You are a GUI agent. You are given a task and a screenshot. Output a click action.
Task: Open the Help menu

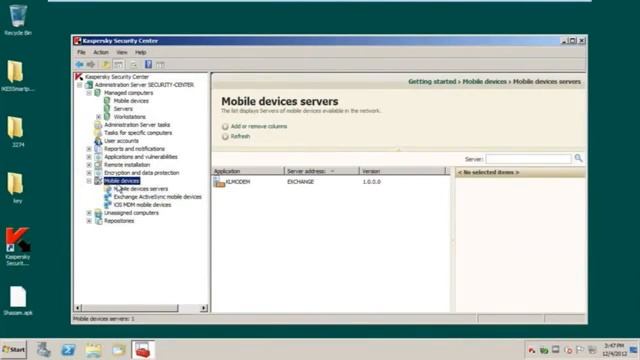click(140, 52)
